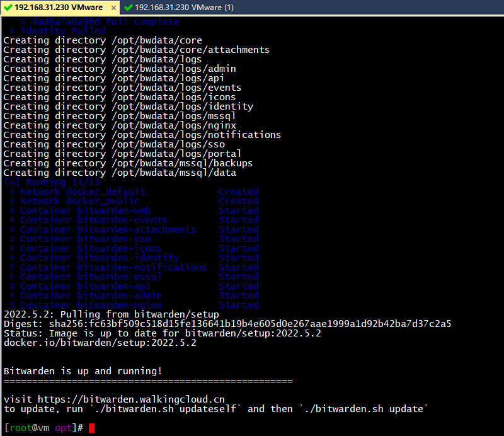Click green check icon on first tab
This screenshot has height=436, width=504.
pos(8,8)
